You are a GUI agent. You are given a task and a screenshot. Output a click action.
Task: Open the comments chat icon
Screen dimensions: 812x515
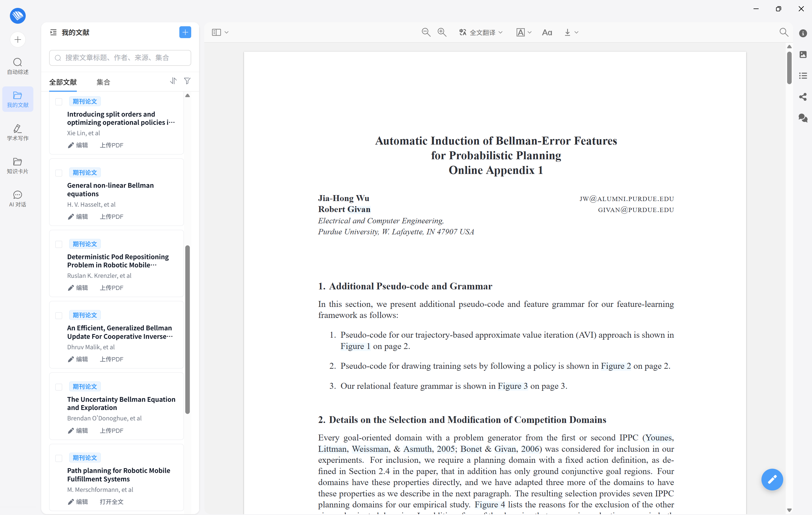803,118
